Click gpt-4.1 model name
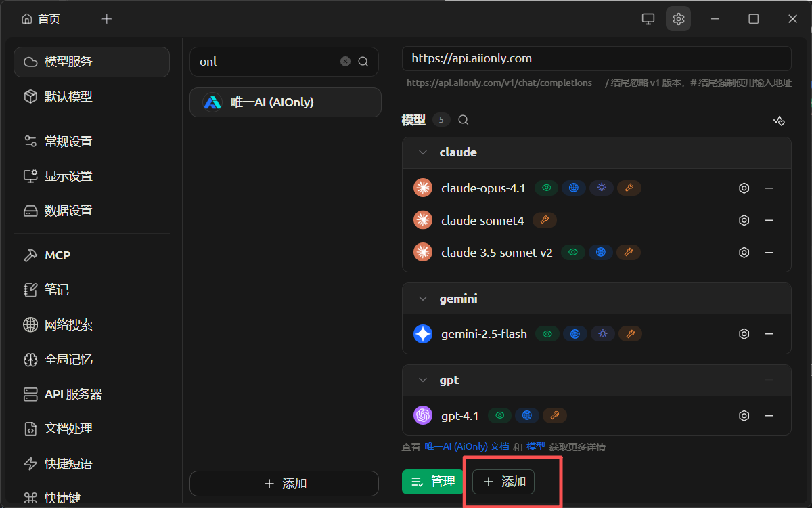The height and width of the screenshot is (508, 812). 459,416
